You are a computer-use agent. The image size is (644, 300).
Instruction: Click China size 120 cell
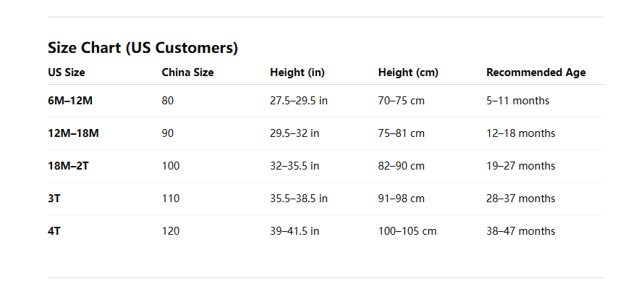click(x=171, y=231)
